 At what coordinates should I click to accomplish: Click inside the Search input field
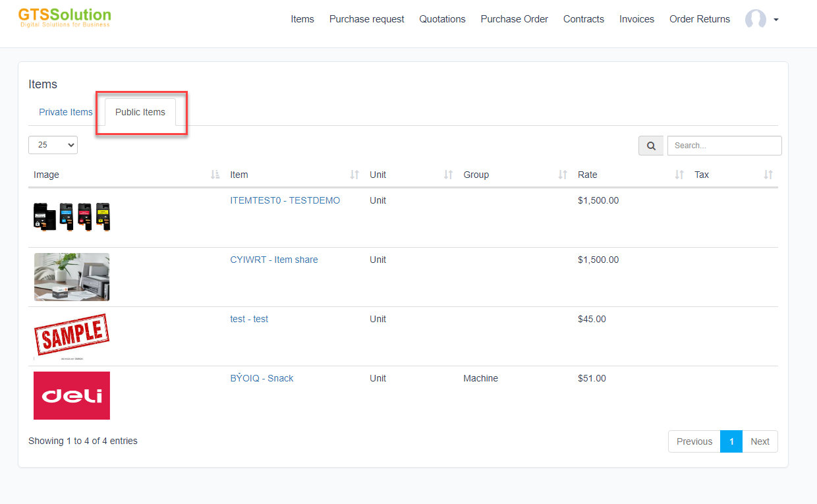pos(724,146)
